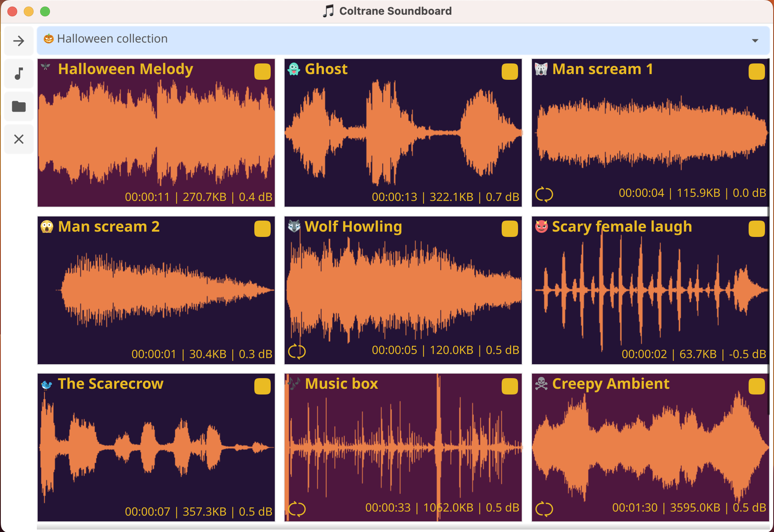The image size is (774, 532).
Task: Click loop icon on Creepy Ambient tile
Action: point(544,509)
